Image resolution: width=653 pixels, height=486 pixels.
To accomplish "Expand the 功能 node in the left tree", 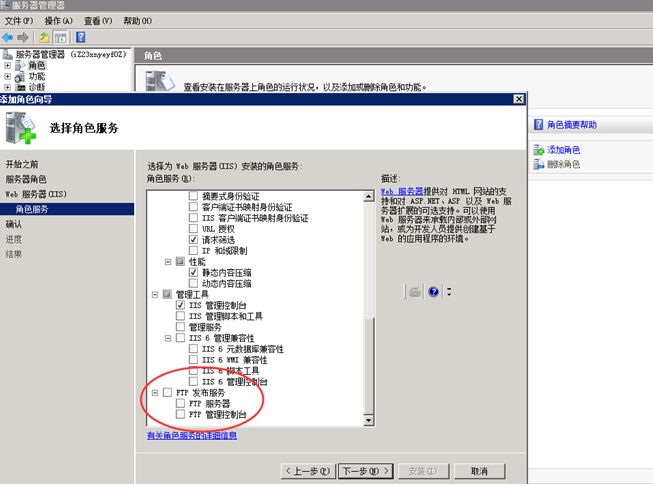I will click(8, 76).
